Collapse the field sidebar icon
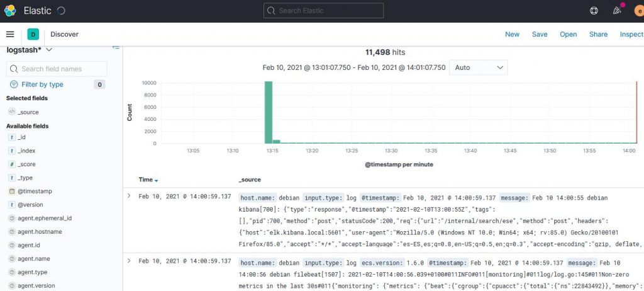This screenshot has height=291, width=644. [116, 48]
